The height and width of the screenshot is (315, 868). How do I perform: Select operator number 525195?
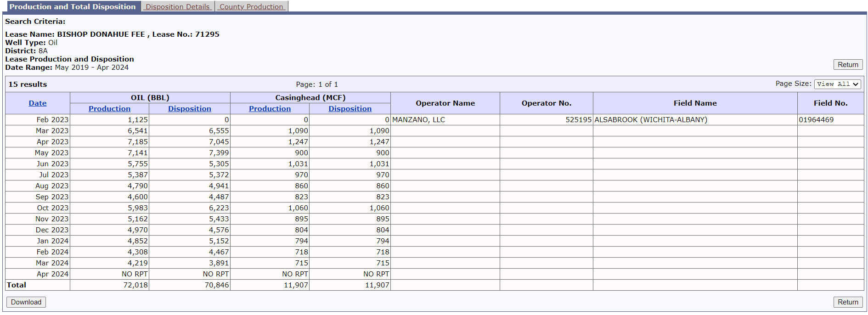[547, 120]
